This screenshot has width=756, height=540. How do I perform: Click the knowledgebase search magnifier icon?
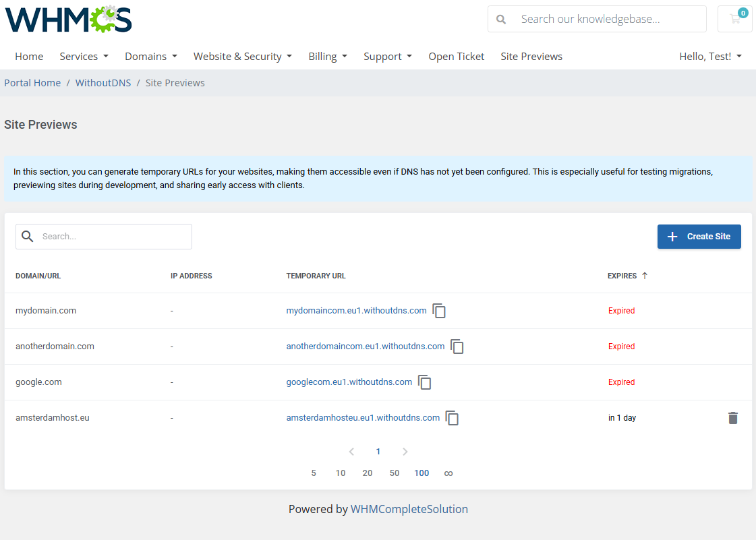pos(501,20)
